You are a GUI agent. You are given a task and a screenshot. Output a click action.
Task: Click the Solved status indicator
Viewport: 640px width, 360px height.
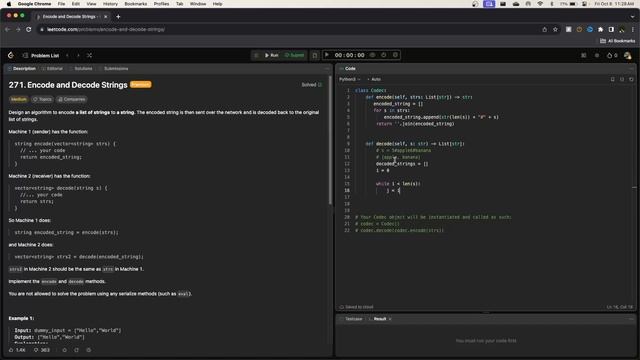click(311, 85)
